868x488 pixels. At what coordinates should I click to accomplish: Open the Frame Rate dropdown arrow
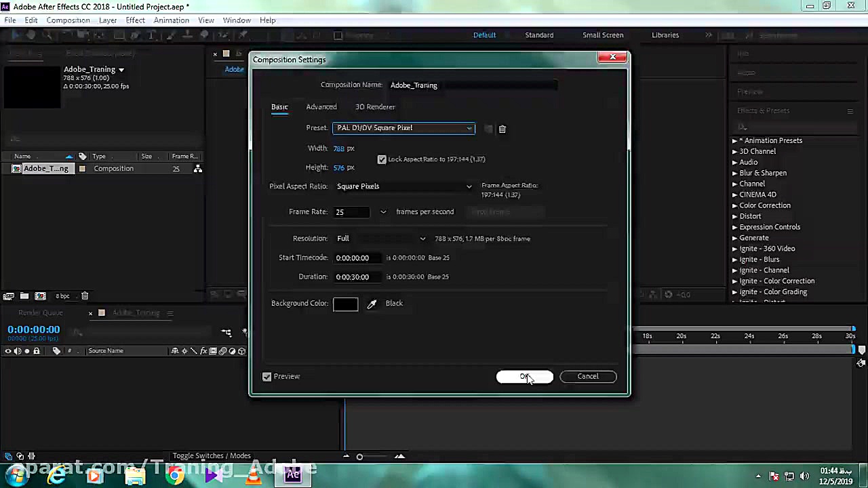(x=383, y=212)
